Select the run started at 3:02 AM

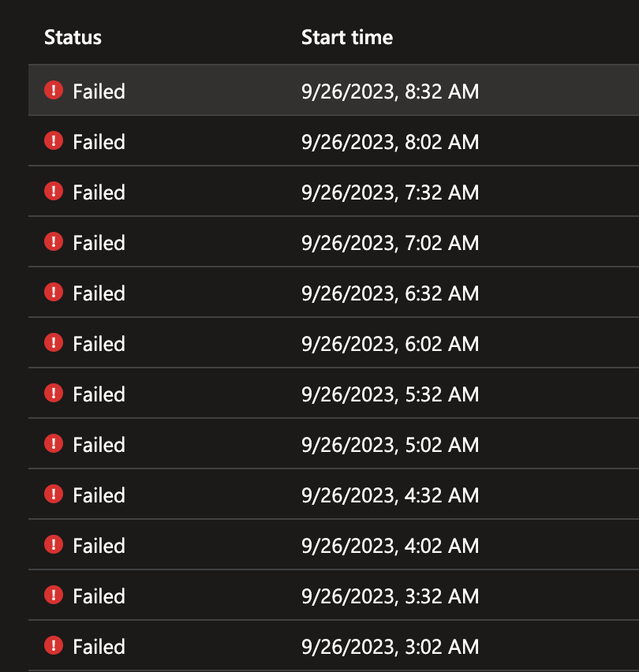pos(390,647)
